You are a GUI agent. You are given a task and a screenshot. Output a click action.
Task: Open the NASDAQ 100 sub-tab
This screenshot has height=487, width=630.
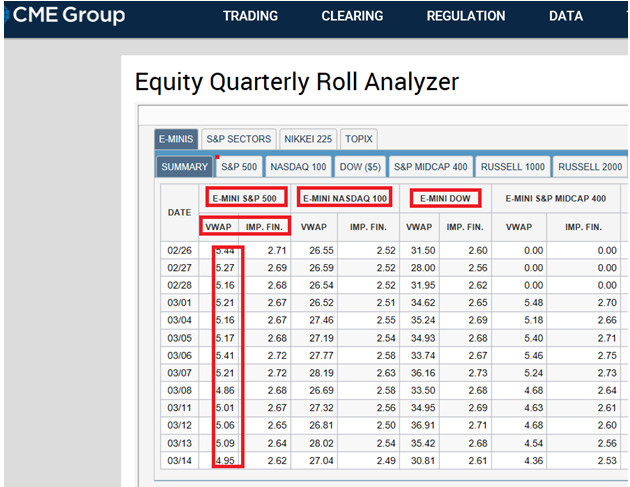pyautogui.click(x=298, y=167)
